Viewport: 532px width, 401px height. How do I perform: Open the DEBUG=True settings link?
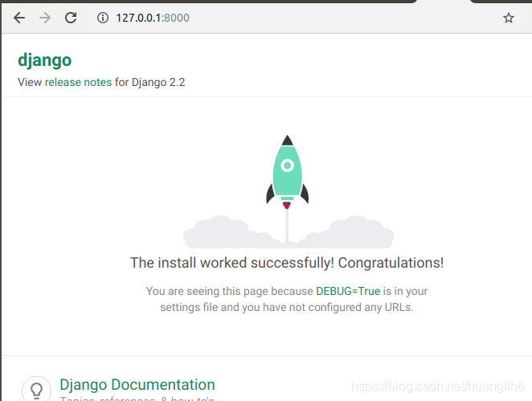point(348,291)
